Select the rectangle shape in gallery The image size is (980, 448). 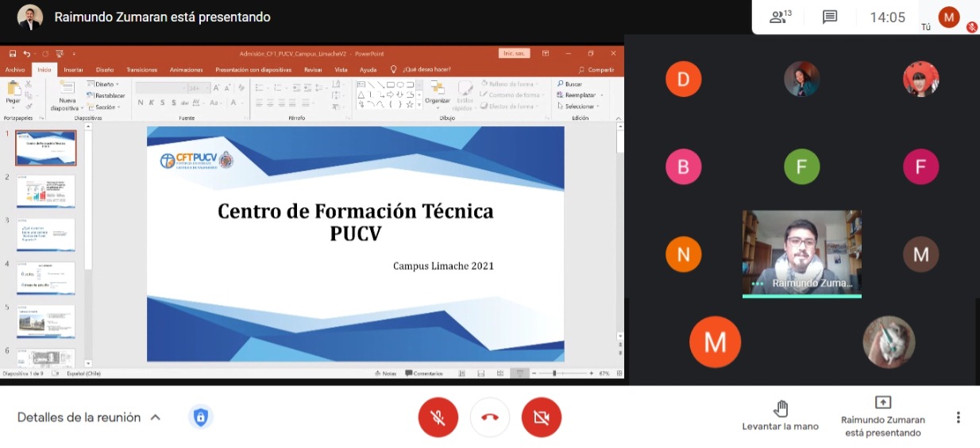coord(390,84)
